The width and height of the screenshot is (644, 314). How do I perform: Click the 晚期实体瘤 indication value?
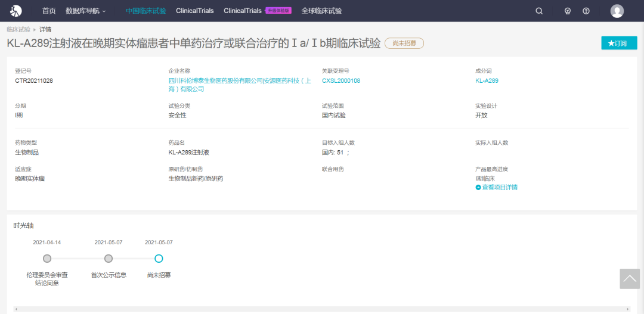[30, 179]
